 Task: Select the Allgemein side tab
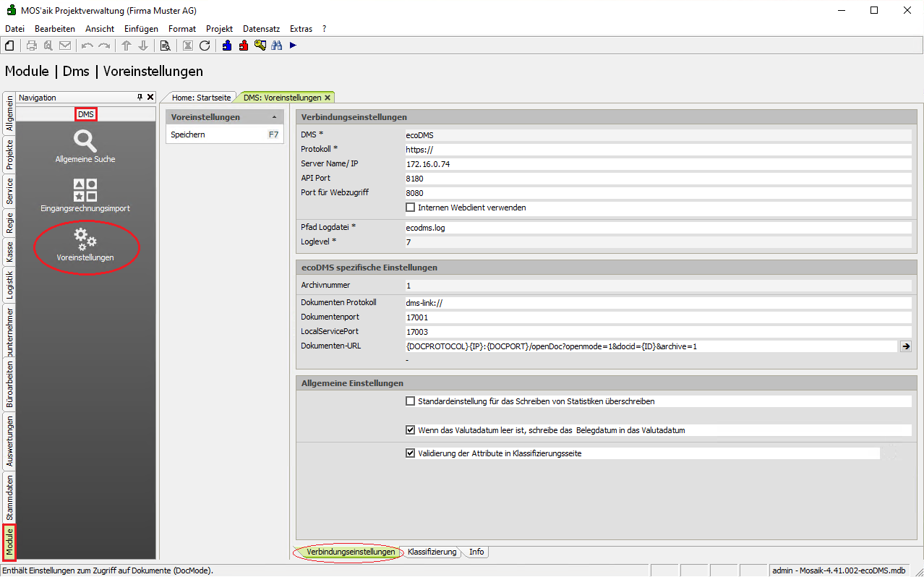point(9,112)
